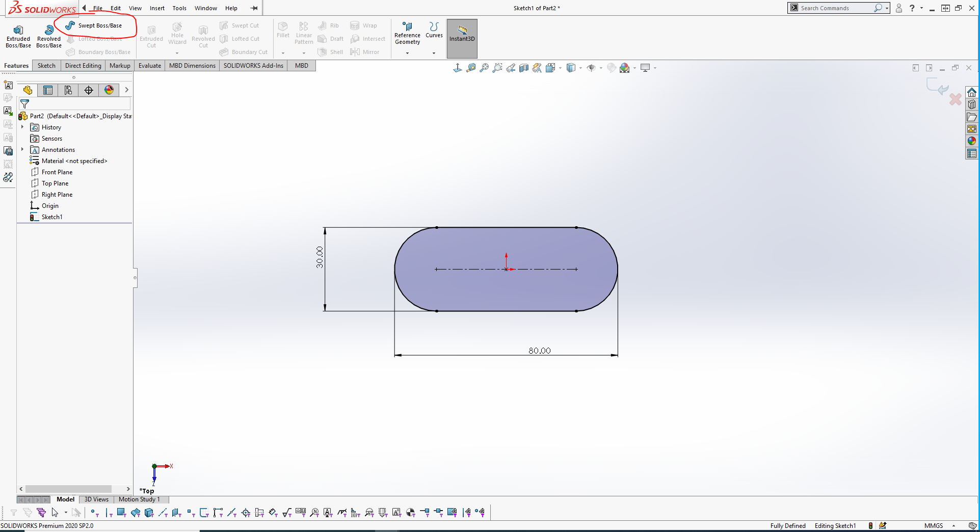The width and height of the screenshot is (980, 532).
Task: Open the Tools menu
Action: pyautogui.click(x=179, y=8)
